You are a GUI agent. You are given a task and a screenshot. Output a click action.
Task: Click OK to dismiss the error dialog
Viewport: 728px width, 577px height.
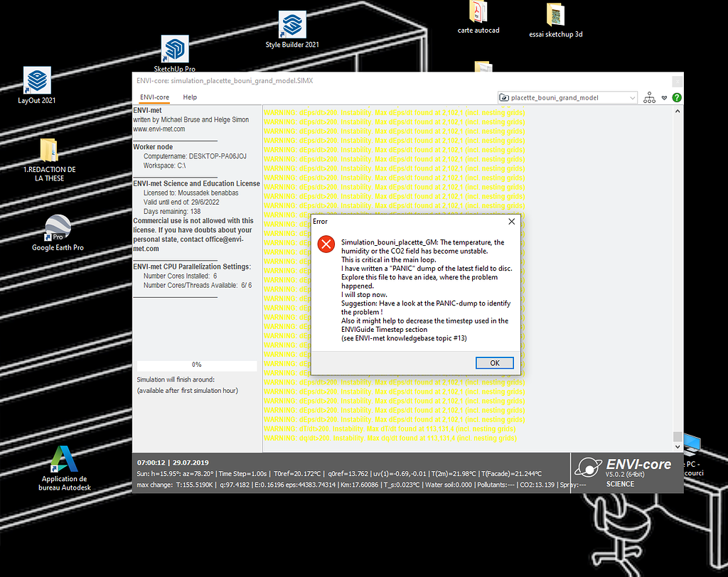[494, 362]
